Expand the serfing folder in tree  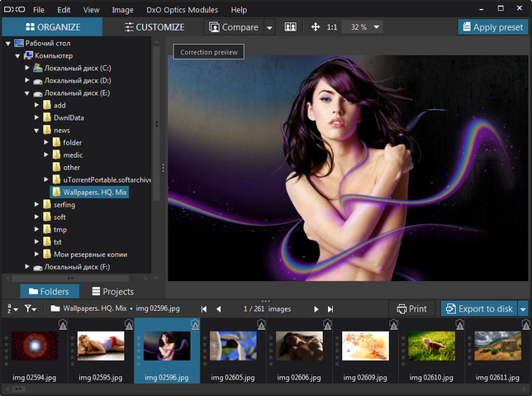tap(37, 204)
